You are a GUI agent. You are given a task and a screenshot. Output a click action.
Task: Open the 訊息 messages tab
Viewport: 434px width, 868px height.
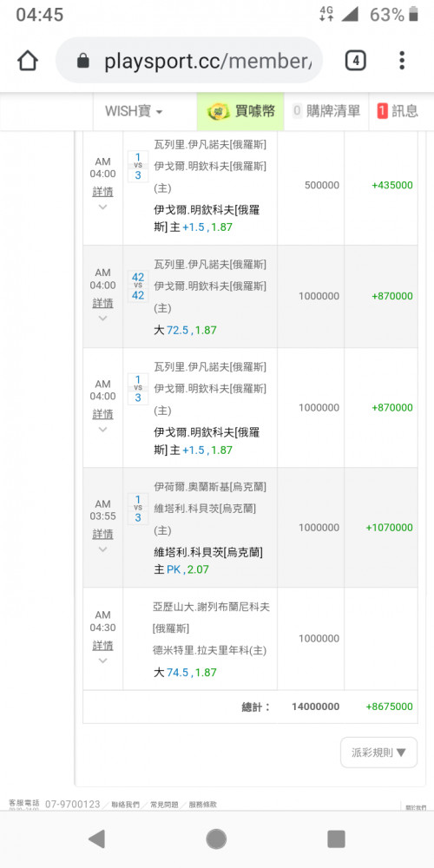click(398, 111)
